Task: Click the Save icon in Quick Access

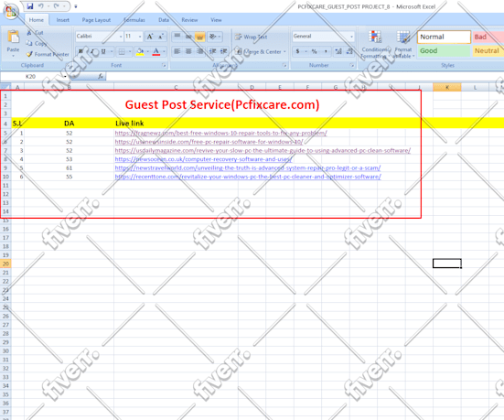Action: coord(30,6)
